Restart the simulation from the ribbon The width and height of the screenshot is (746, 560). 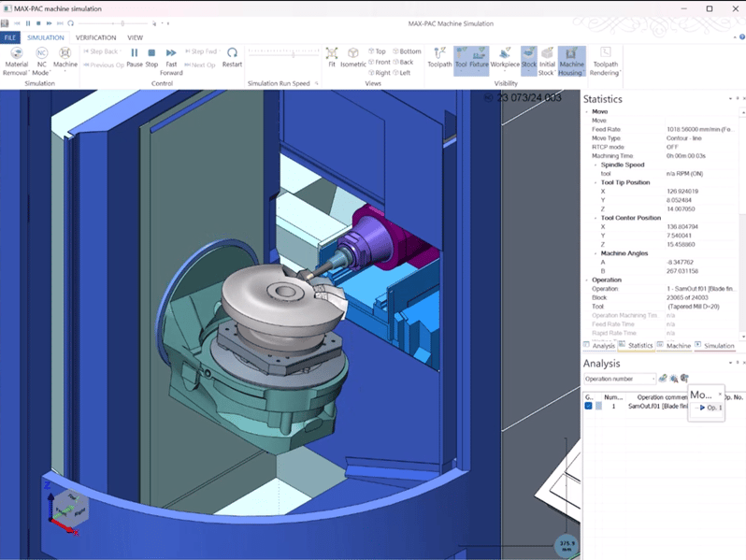[232, 58]
